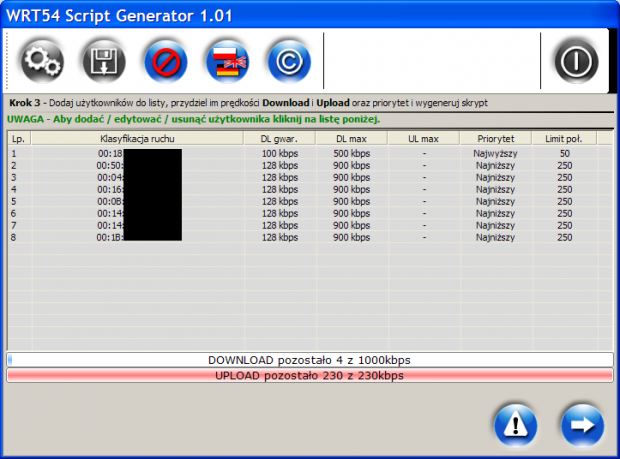Click the DL max column header
Image resolution: width=620 pixels, height=459 pixels.
click(x=351, y=139)
